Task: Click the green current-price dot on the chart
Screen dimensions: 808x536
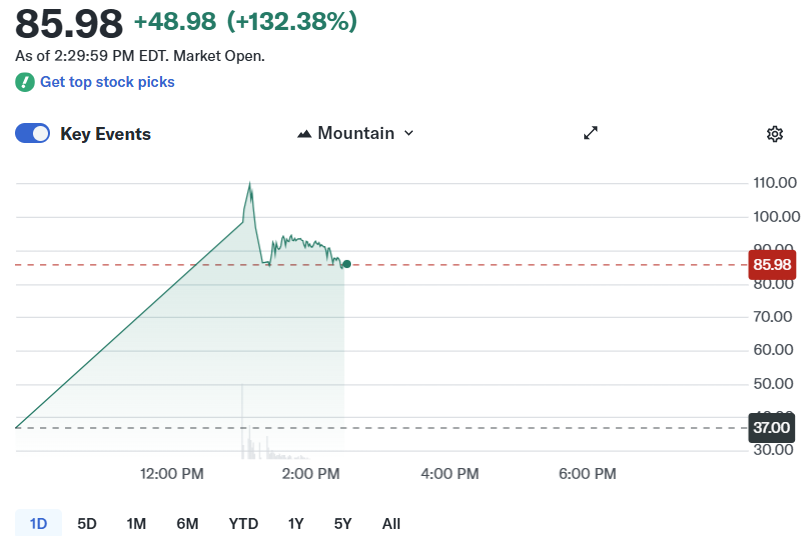Action: tap(346, 264)
